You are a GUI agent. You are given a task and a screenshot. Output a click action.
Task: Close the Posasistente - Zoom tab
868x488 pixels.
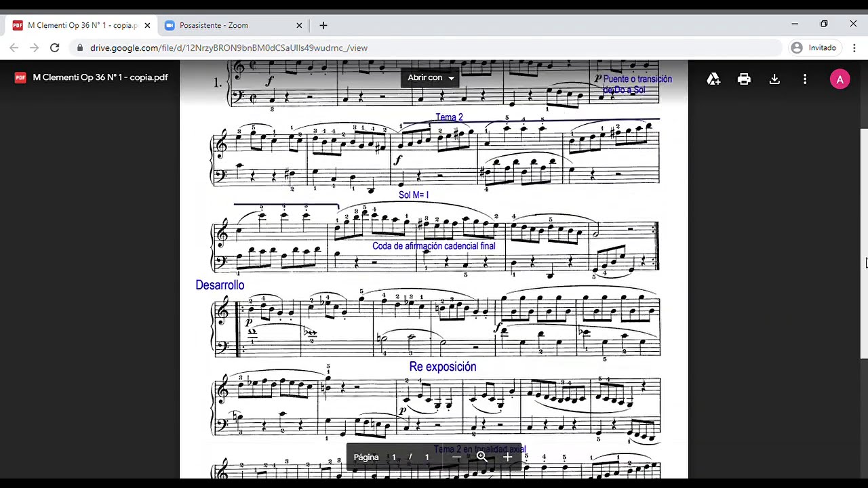click(299, 25)
